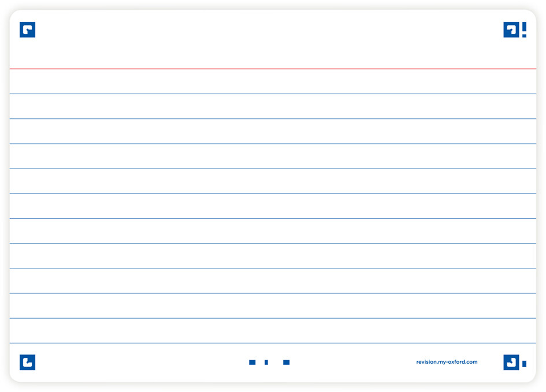
Task: Click the dot of the top-right exclamation mark
Action: click(524, 36)
